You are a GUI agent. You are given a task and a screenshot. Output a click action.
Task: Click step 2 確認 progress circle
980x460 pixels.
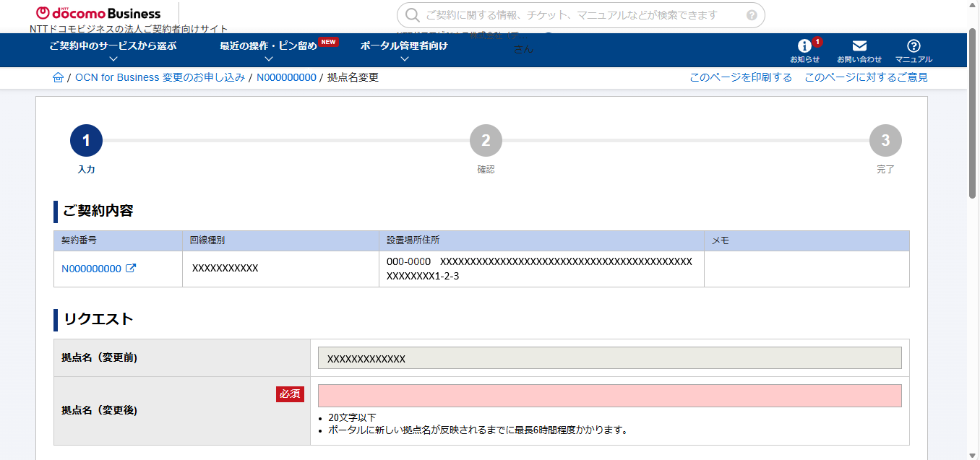486,141
